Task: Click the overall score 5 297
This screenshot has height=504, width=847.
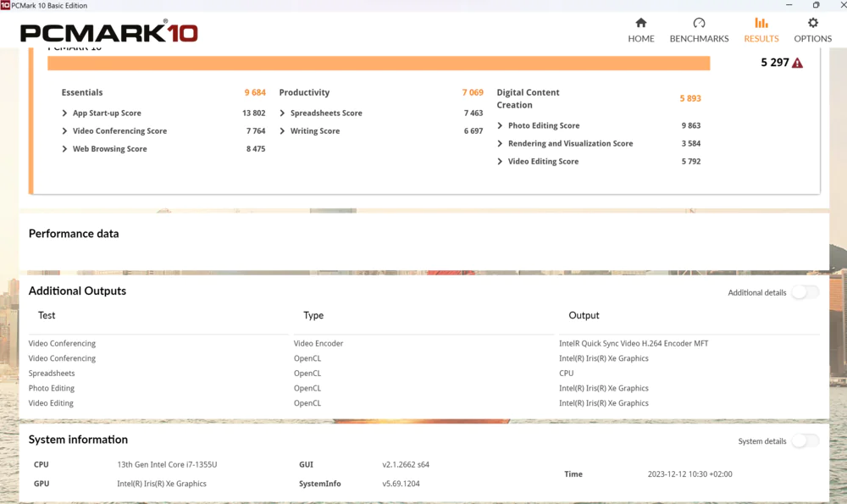Action: [x=775, y=63]
